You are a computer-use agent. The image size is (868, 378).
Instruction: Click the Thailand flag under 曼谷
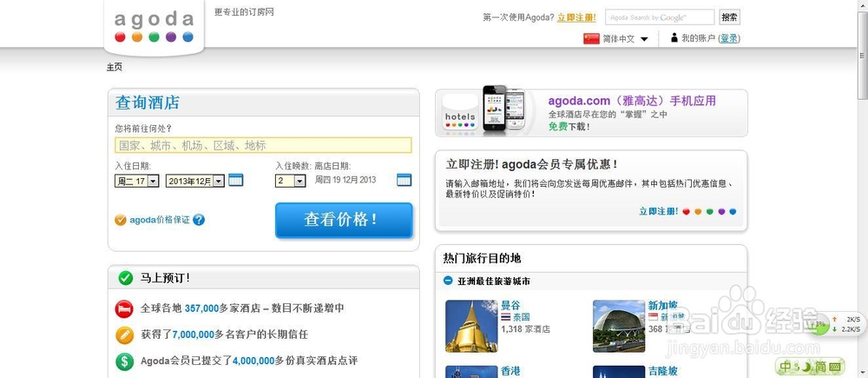[x=505, y=317]
